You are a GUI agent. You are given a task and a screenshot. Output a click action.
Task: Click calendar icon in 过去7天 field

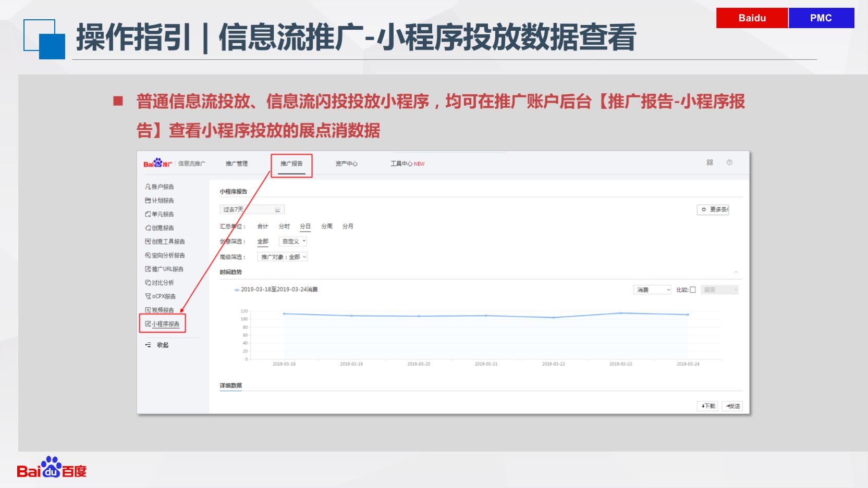[x=277, y=209]
